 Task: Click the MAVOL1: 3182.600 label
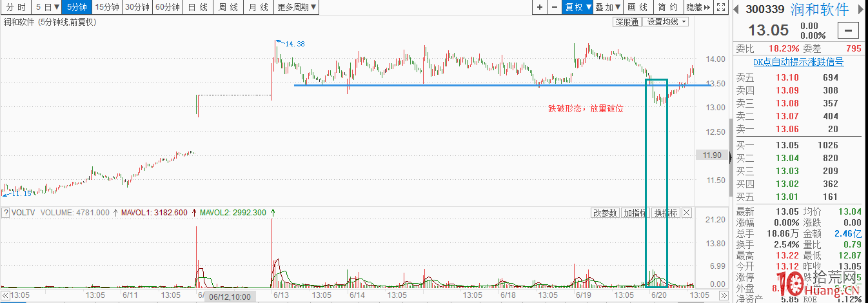click(153, 212)
